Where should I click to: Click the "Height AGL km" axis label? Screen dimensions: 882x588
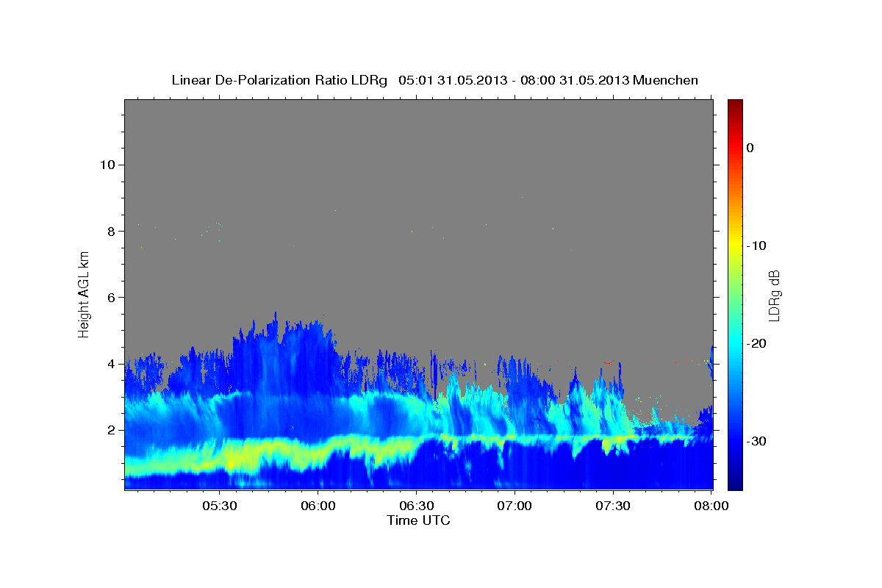pyautogui.click(x=85, y=295)
